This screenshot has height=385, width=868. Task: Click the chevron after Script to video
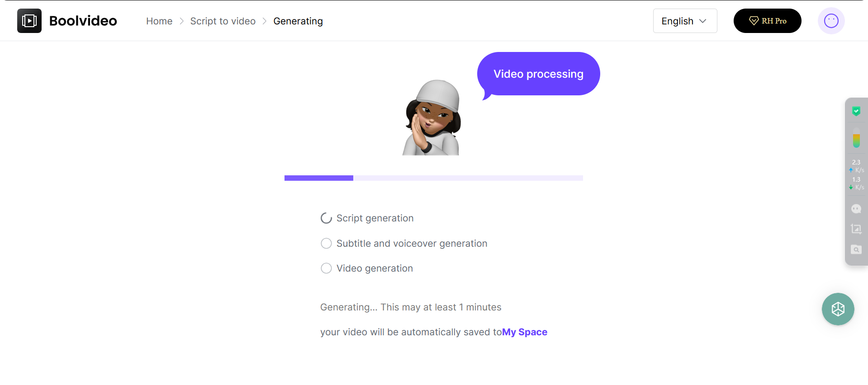[265, 21]
